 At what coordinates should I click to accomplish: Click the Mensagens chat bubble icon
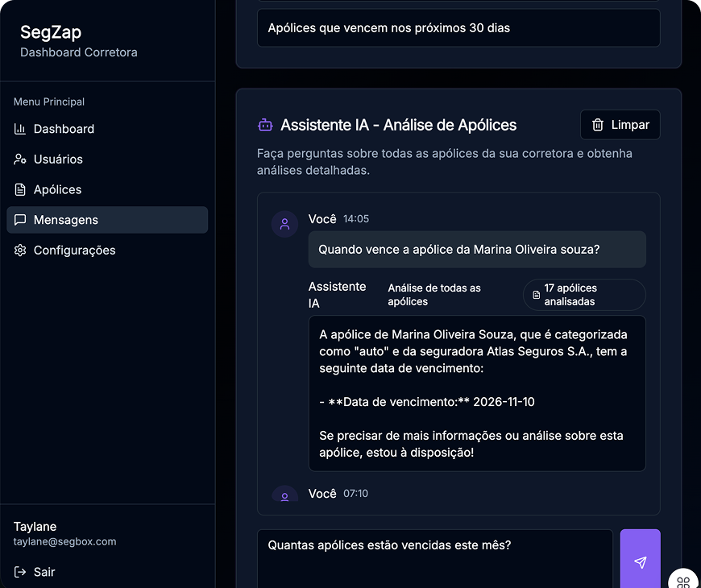point(20,220)
